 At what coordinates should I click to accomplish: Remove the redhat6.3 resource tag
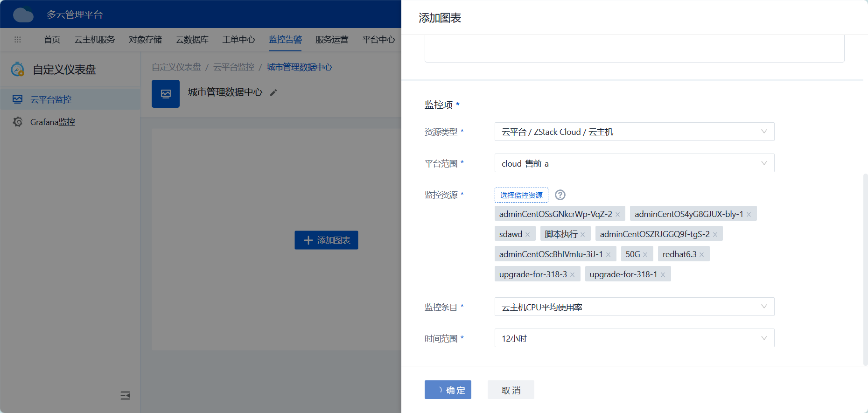[701, 255]
